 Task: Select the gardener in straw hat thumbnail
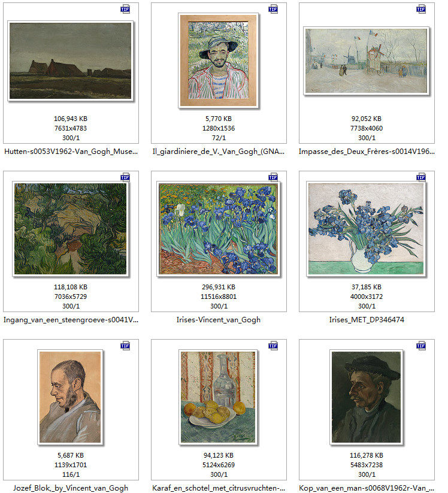click(219, 61)
